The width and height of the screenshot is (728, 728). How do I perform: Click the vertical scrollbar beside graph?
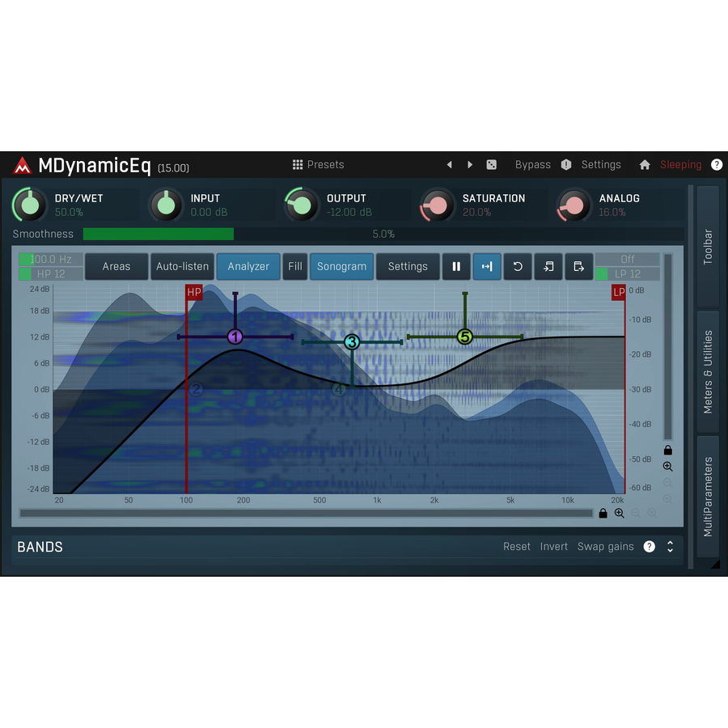(x=667, y=347)
